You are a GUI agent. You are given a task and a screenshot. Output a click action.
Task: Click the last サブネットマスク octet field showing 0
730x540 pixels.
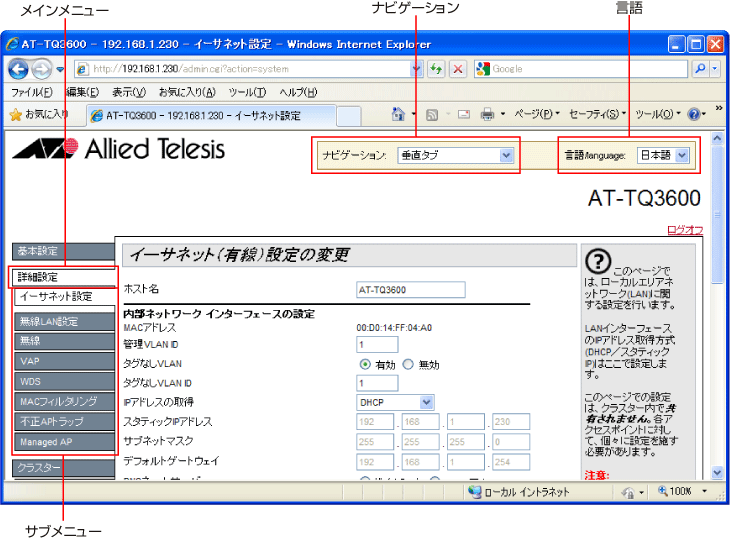click(511, 442)
